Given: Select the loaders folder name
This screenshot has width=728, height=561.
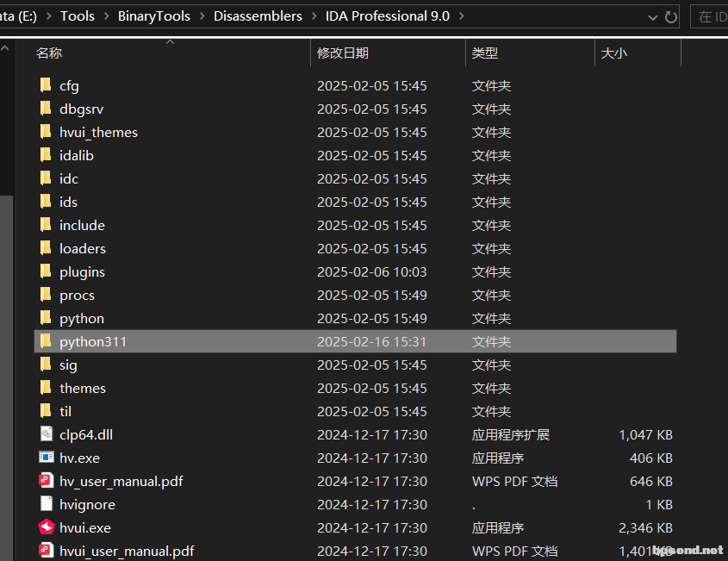Looking at the screenshot, I should click(83, 249).
